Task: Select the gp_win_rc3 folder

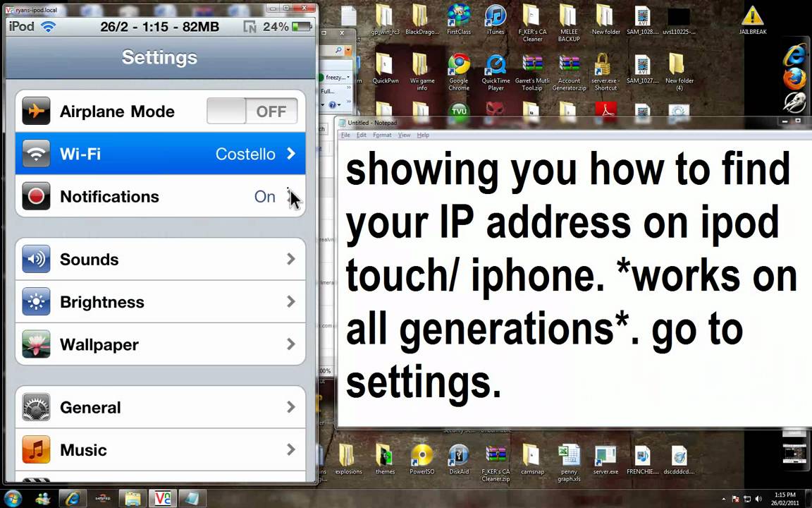Action: (x=385, y=20)
